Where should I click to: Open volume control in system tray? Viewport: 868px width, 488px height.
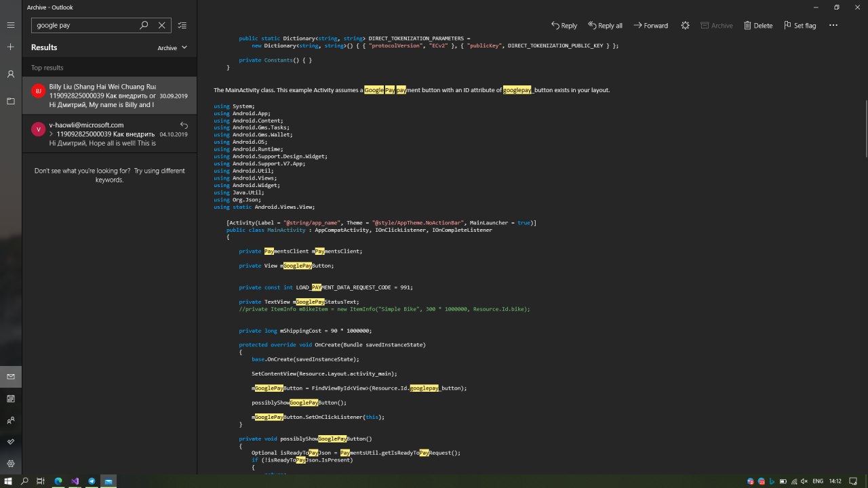click(804, 481)
